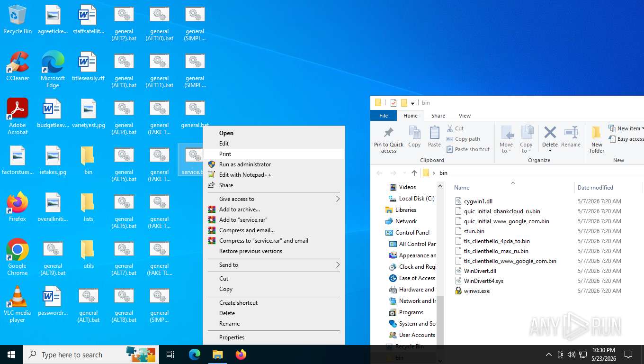Expand the Give access to submenu

[x=274, y=199]
